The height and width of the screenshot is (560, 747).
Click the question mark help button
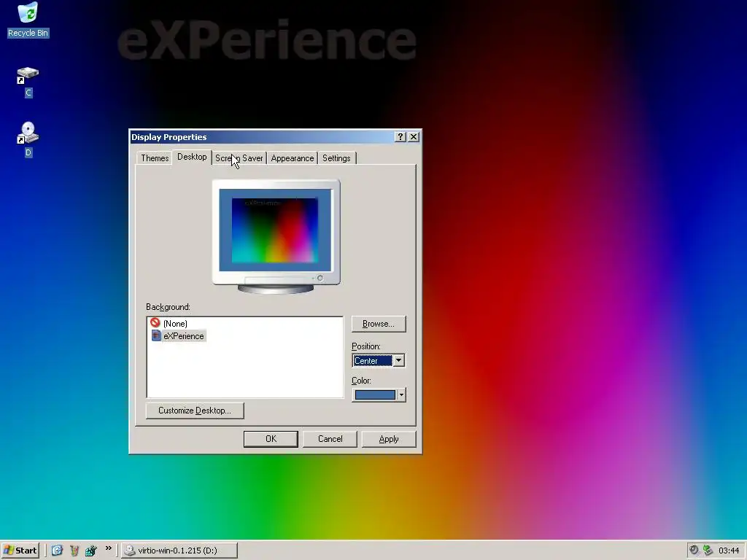400,137
